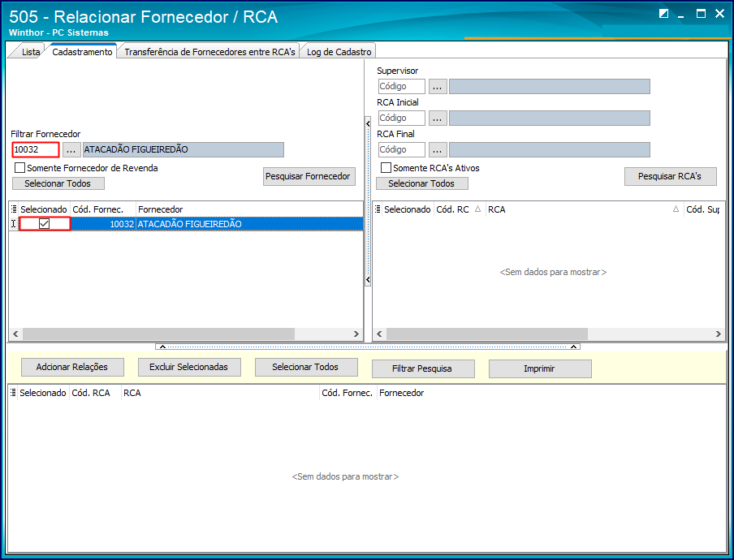
Task: Open RCA grid column chooser icon
Action: tap(378, 209)
